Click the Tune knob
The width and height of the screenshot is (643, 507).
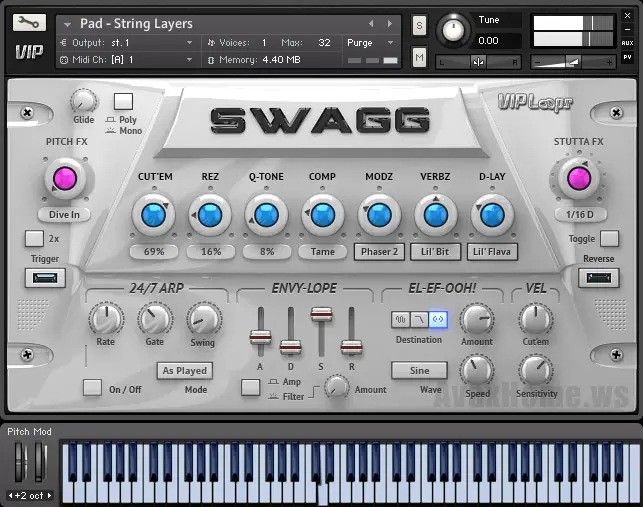click(x=453, y=30)
